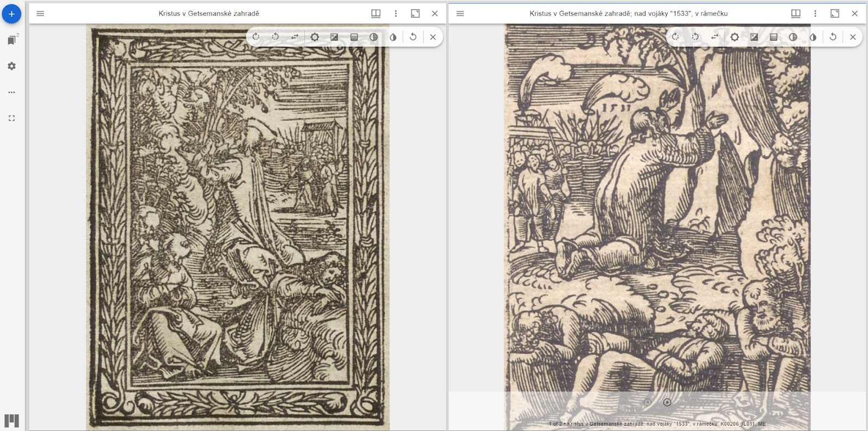Rotate the right image clockwise
Screen dimensions: 868x431
click(x=675, y=37)
